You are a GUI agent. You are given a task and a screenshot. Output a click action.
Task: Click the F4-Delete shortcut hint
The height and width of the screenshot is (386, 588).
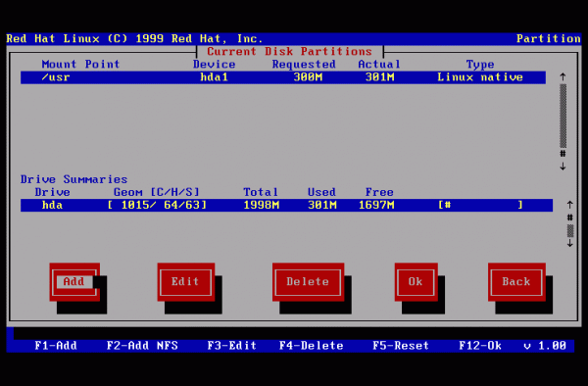point(312,346)
